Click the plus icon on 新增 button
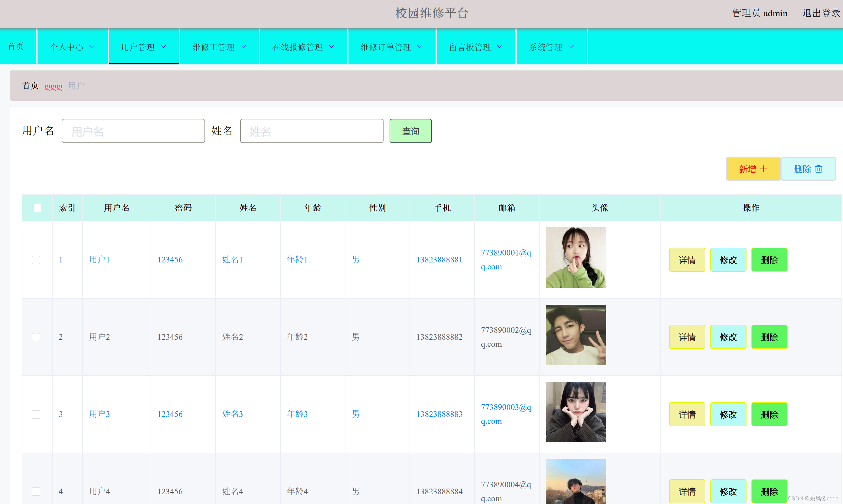Screen dimensions: 843x504 click(763, 169)
